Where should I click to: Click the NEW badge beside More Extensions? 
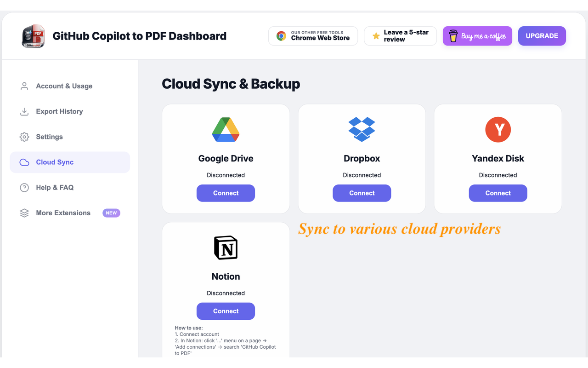coord(111,213)
